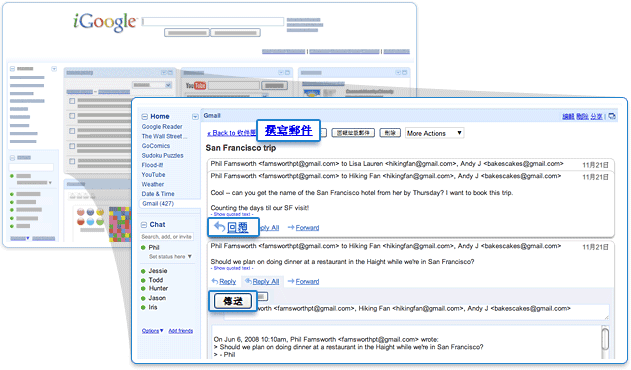This screenshot has width=631, height=370.
Task: Click the right button under iGoogle search box
Action: coord(235,33)
